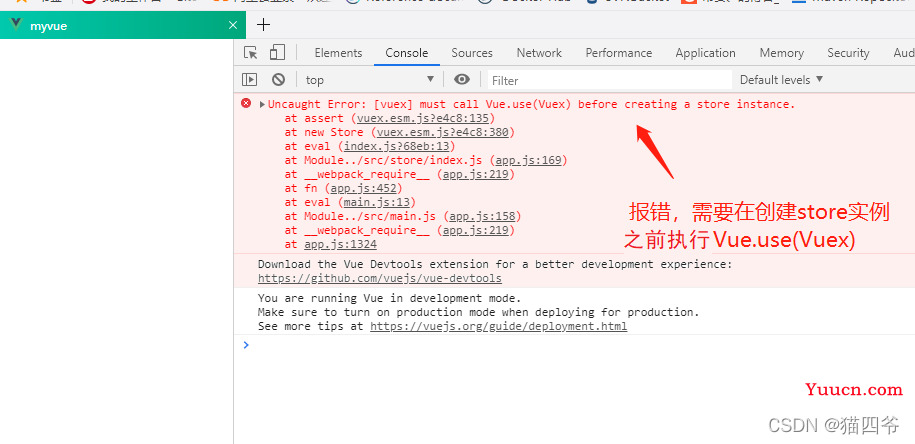The image size is (915, 444).
Task: Open the top context dropdown
Action: pos(370,79)
